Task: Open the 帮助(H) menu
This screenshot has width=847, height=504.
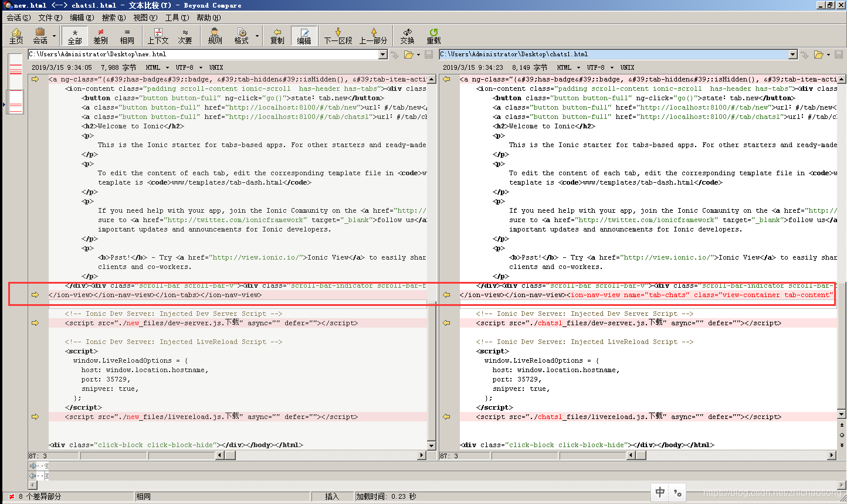Action: tap(208, 18)
